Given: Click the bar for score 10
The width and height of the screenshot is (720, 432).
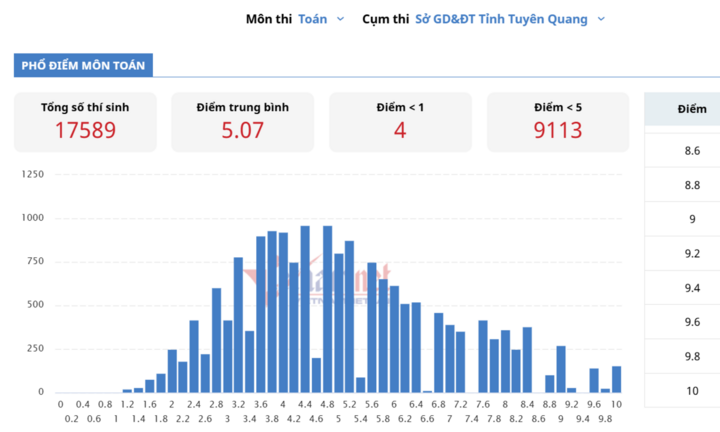Looking at the screenshot, I should pyautogui.click(x=617, y=380).
